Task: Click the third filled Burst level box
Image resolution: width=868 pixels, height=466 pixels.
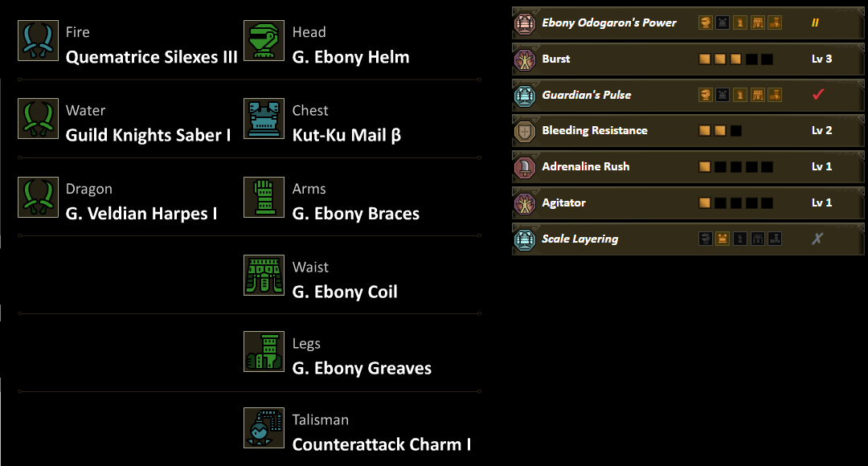Action: (735, 59)
